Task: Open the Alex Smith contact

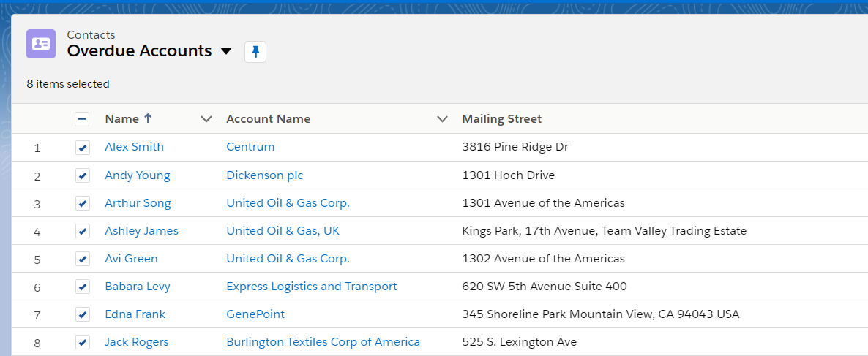Action: click(135, 147)
